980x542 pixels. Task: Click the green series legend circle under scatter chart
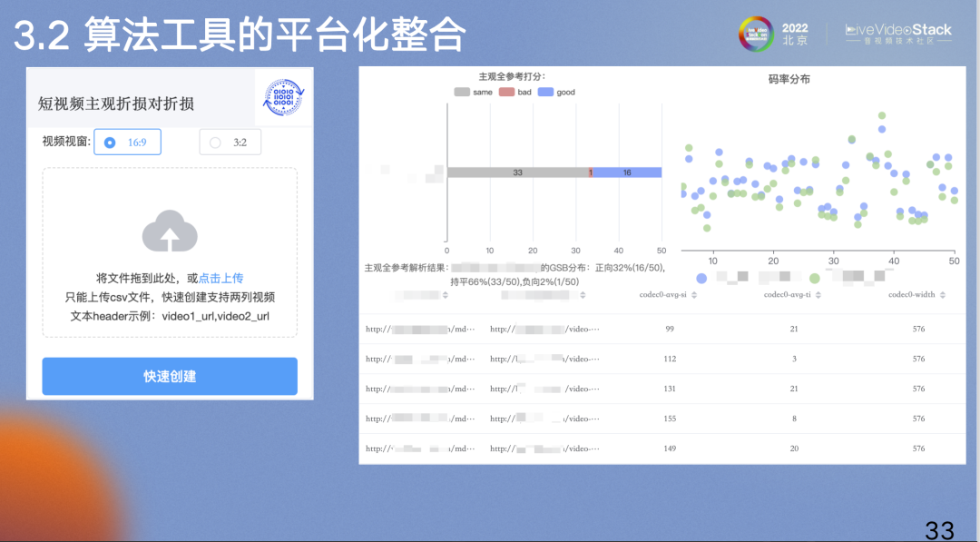click(815, 278)
